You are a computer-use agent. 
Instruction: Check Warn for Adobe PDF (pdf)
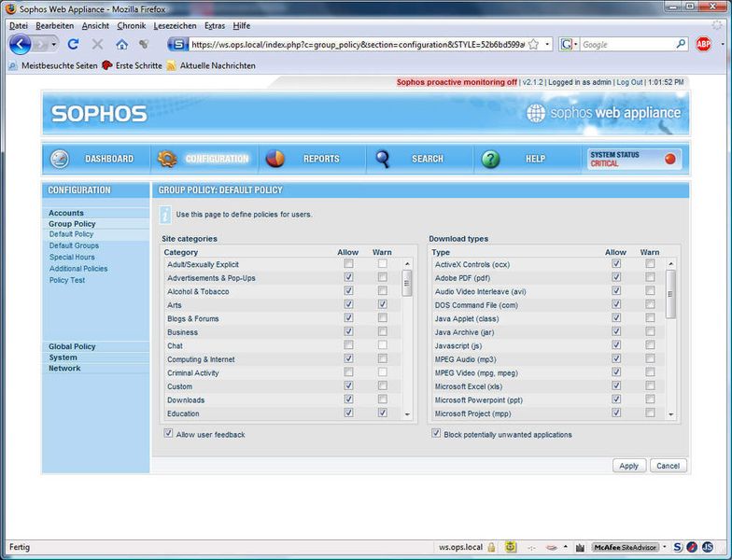tap(650, 277)
